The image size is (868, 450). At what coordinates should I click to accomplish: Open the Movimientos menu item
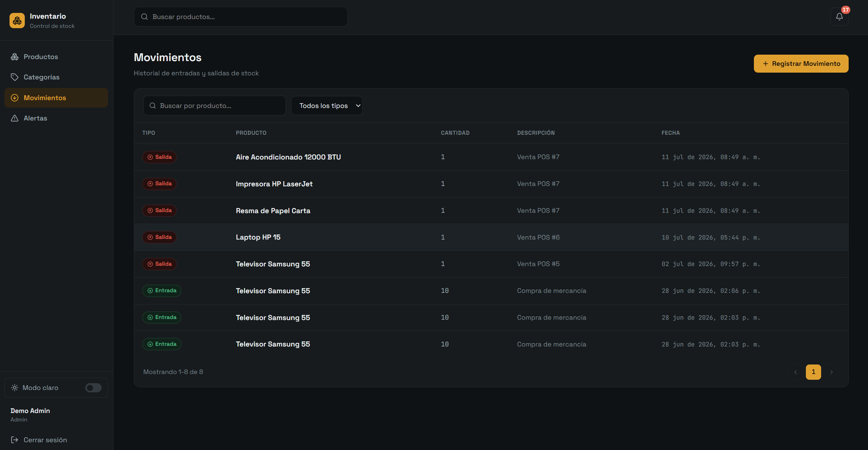coord(56,98)
